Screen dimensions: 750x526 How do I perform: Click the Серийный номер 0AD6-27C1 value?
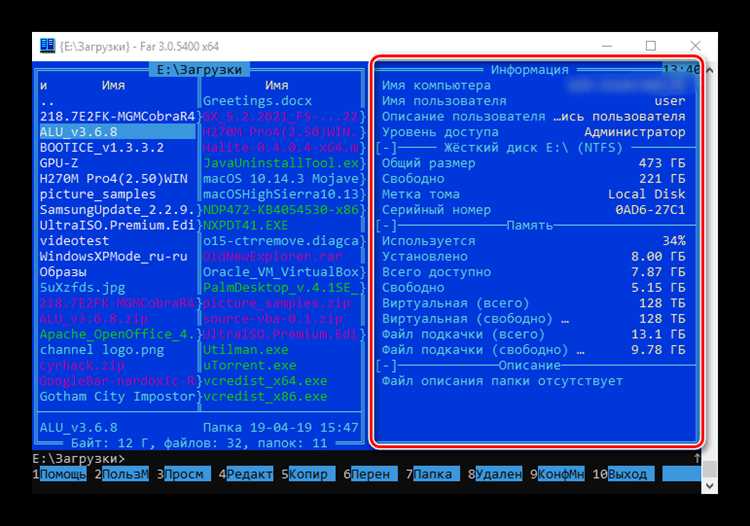651,210
